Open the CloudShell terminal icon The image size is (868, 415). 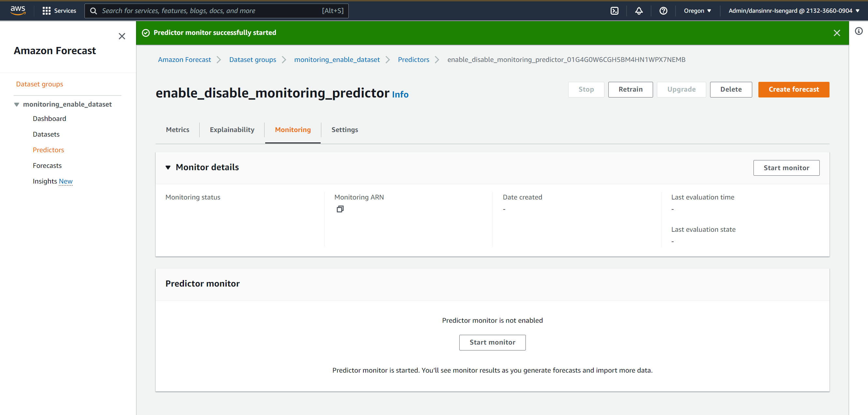(614, 11)
